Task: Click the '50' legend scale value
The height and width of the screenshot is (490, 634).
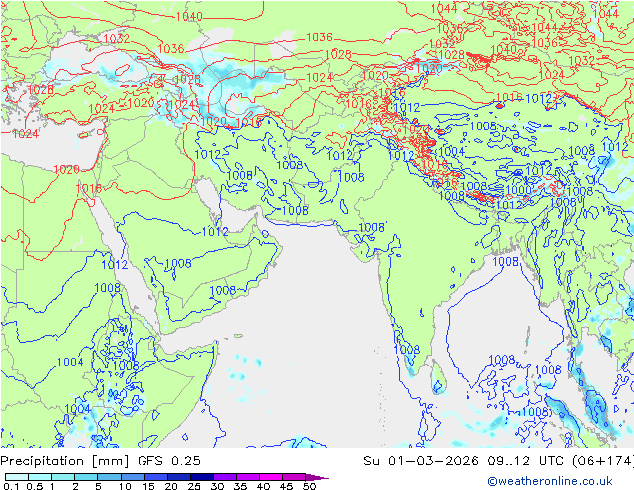Action: 309,486
